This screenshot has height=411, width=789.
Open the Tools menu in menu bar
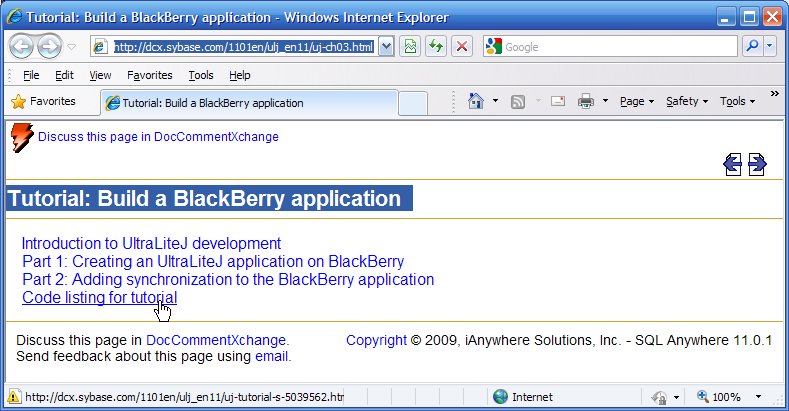click(201, 75)
